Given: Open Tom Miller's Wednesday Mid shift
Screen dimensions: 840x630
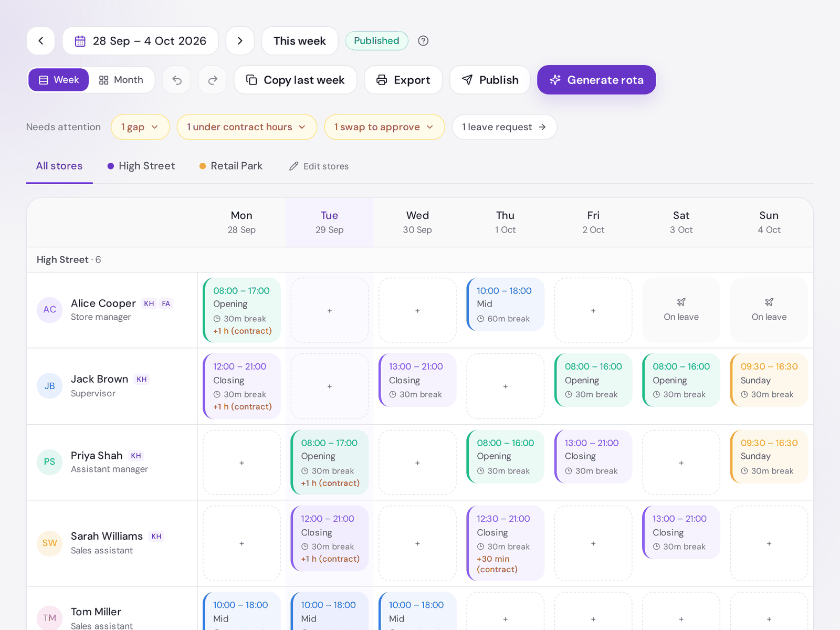Looking at the screenshot, I should click(x=417, y=611).
